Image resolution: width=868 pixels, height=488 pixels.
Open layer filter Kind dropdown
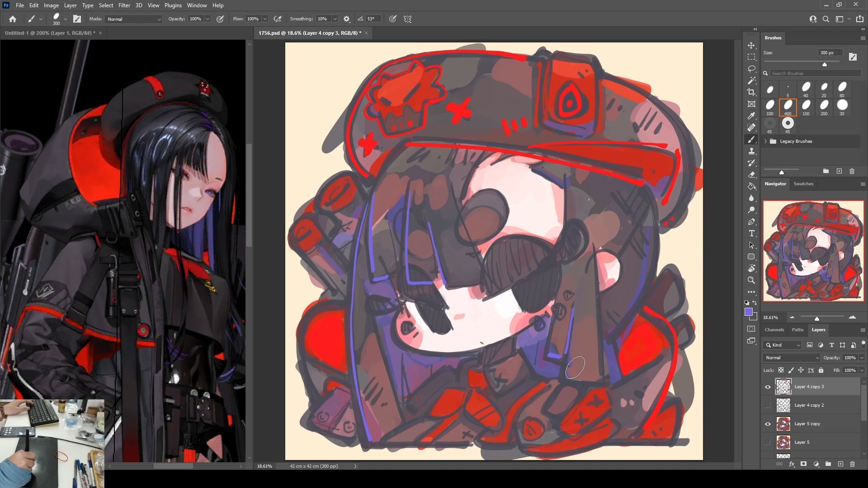(783, 345)
